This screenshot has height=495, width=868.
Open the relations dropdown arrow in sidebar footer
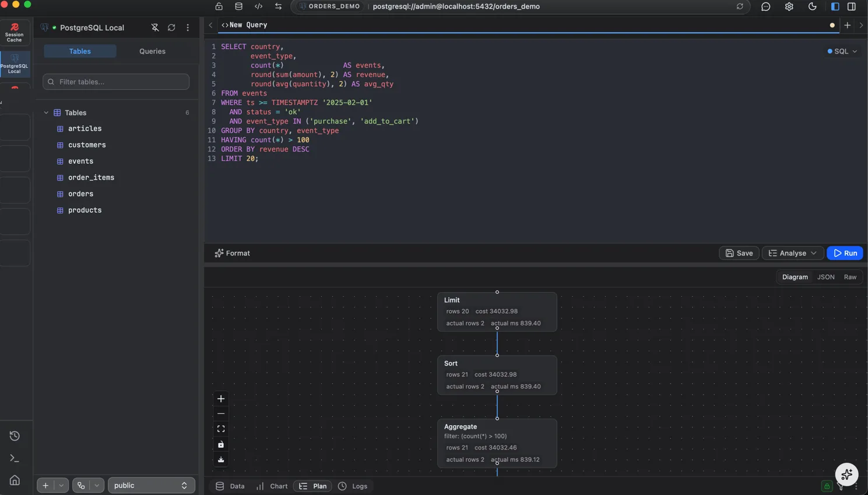tap(97, 485)
